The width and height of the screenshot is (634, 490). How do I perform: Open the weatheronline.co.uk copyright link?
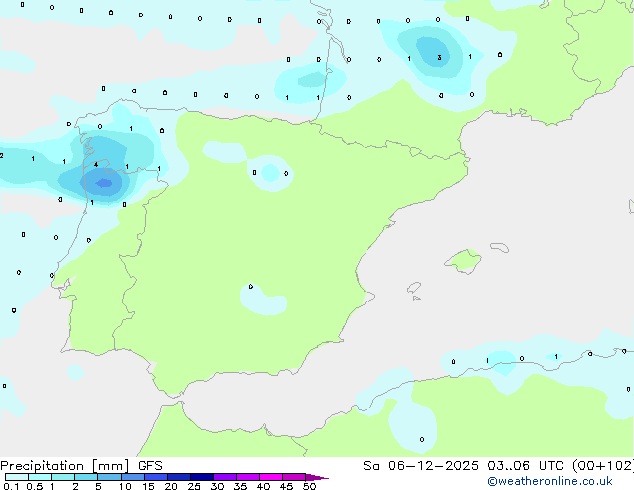pyautogui.click(x=550, y=481)
